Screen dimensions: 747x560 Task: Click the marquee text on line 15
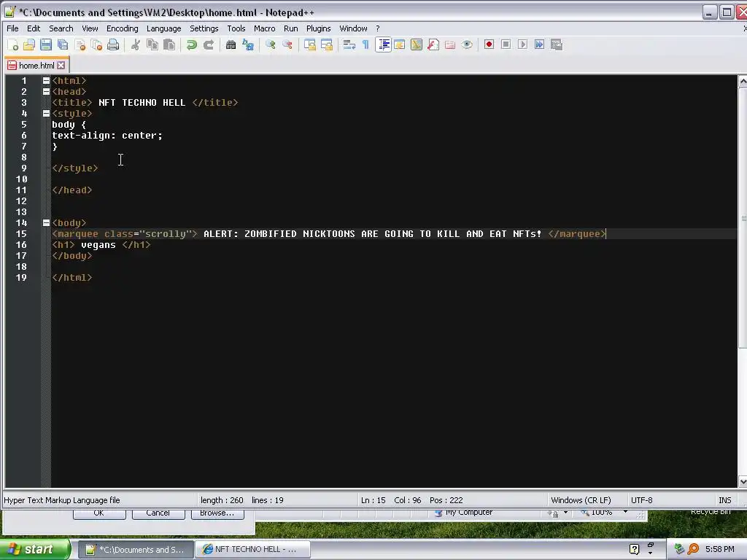click(372, 234)
